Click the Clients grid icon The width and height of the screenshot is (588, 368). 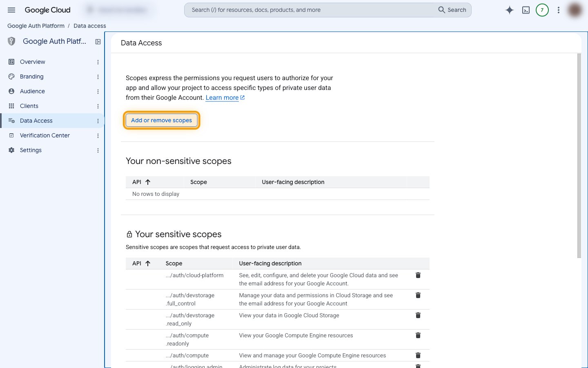pos(11,106)
